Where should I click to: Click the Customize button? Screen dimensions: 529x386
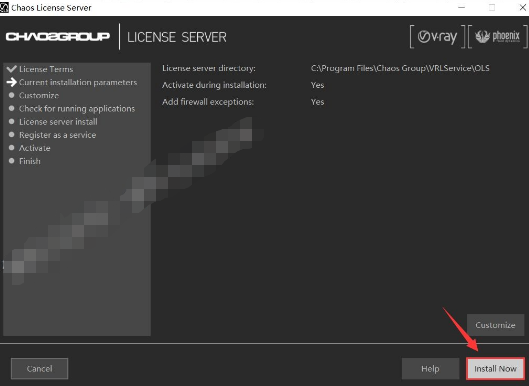click(x=495, y=325)
